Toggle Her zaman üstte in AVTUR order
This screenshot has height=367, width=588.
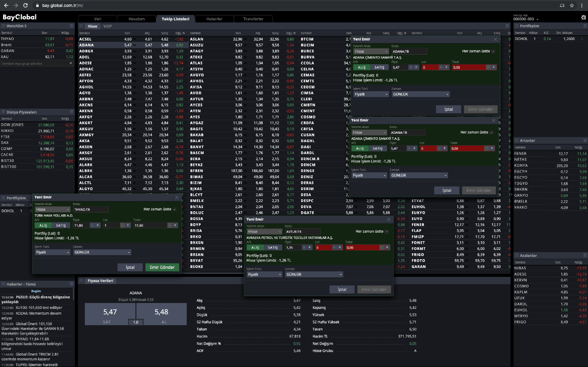[387, 231]
